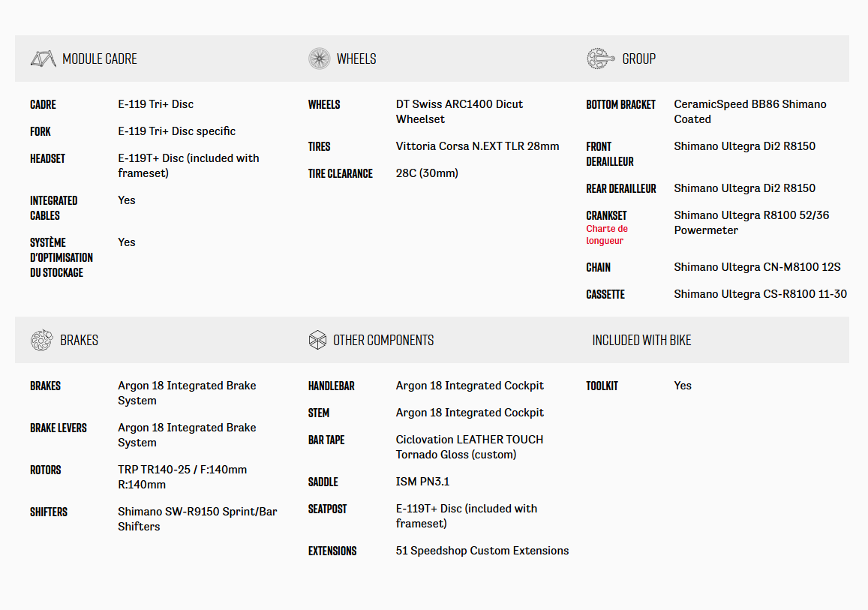Screen dimensions: 868x610
Task: Click the bike frame icon beside Module Cadre
Action: 43,59
